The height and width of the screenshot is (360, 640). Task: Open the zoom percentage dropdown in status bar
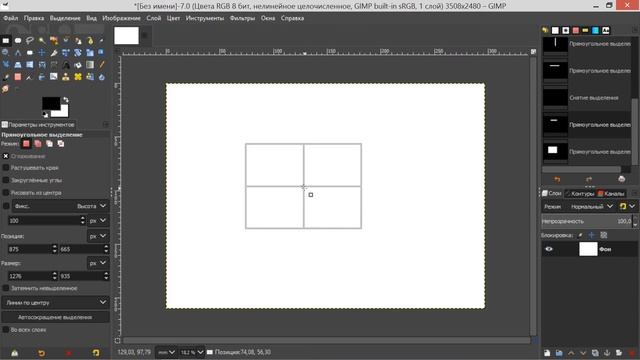pyautogui.click(x=192, y=352)
